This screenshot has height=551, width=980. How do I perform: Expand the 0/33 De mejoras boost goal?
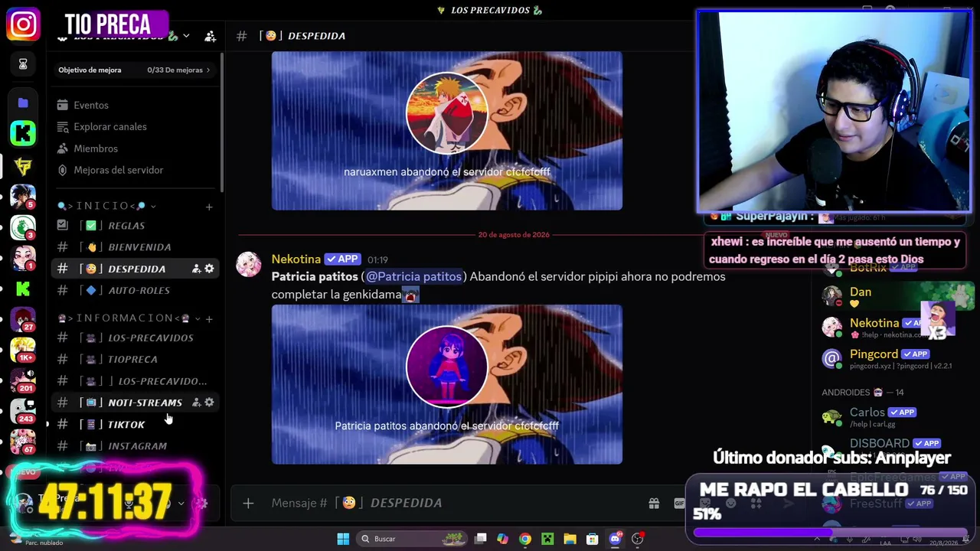178,70
